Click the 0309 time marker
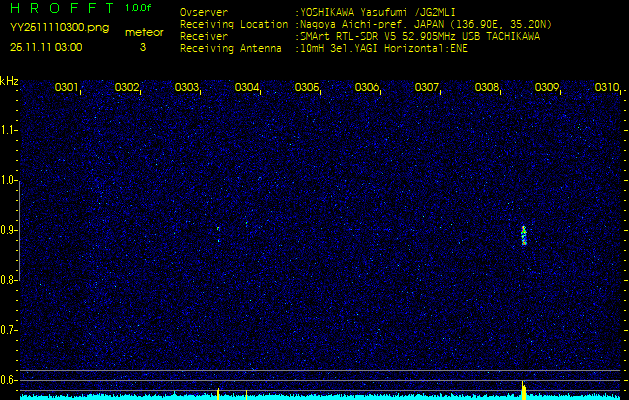Viewport: 629px width, 400px height. click(547, 88)
